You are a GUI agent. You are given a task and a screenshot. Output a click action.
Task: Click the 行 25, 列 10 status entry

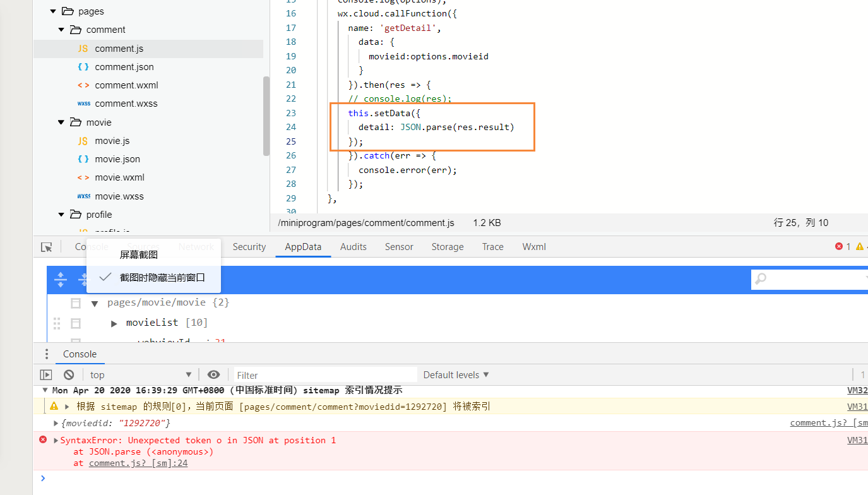[x=801, y=223]
